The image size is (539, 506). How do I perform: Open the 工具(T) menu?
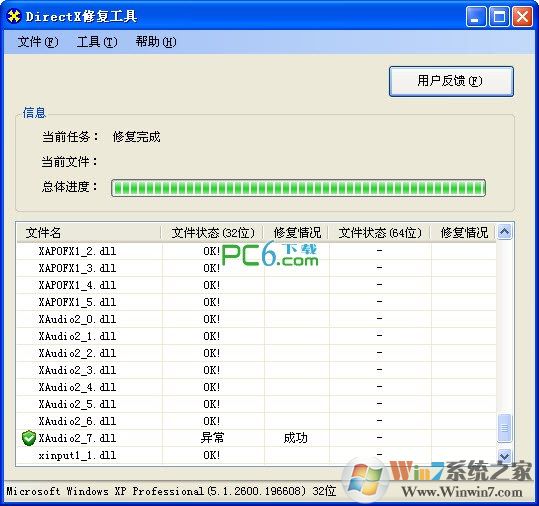coord(97,42)
